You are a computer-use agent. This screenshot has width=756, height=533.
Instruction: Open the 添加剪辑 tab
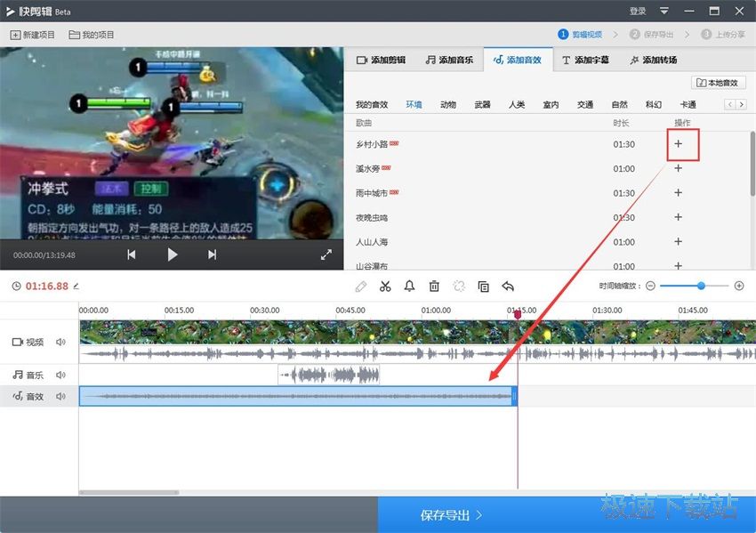[381, 60]
